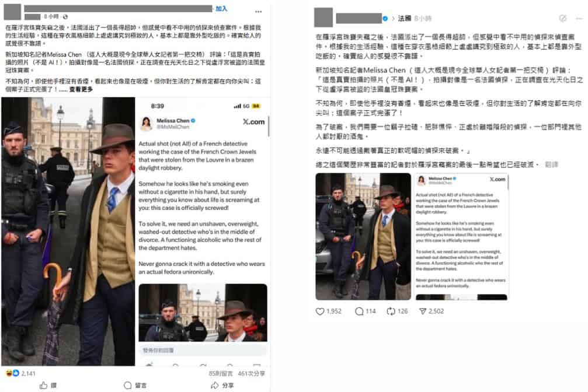Expand the post with 查看更多

pos(81,89)
